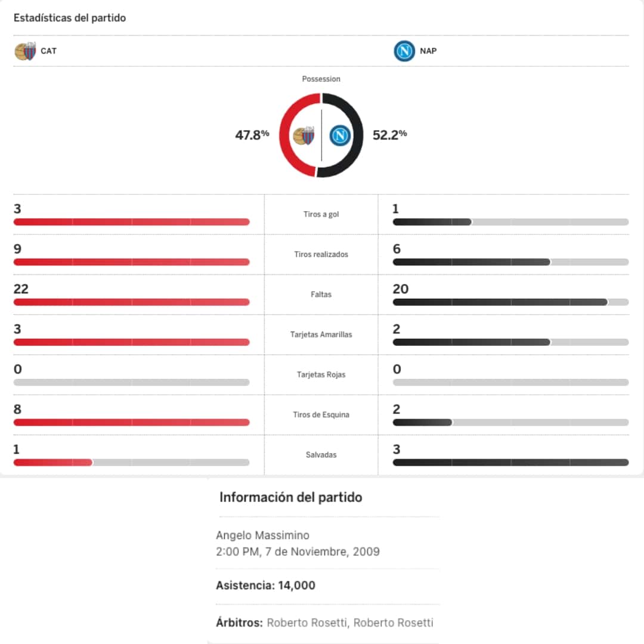Click the Tiros realizados stat label
Image resolution: width=644 pixels, height=644 pixels.
(x=321, y=255)
